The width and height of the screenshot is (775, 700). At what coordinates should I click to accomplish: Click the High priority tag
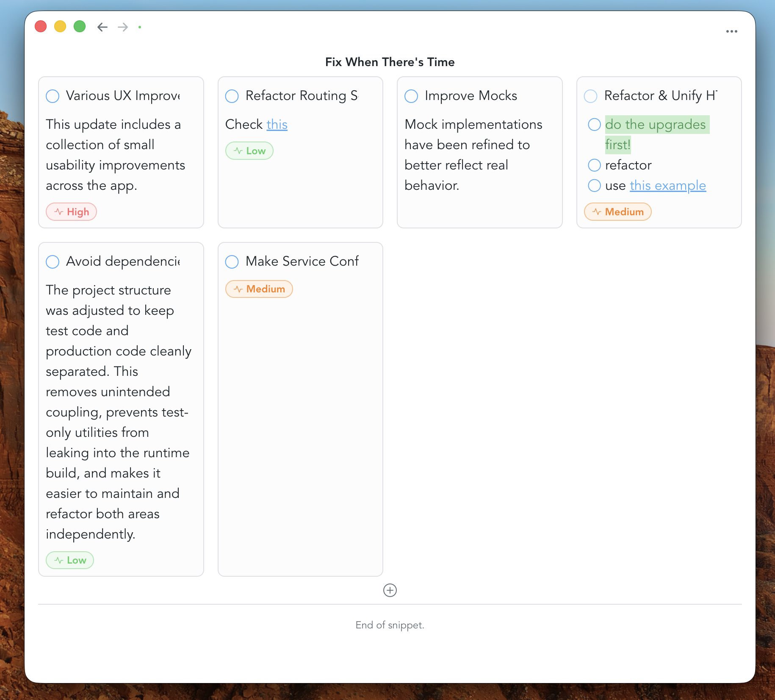[72, 212]
